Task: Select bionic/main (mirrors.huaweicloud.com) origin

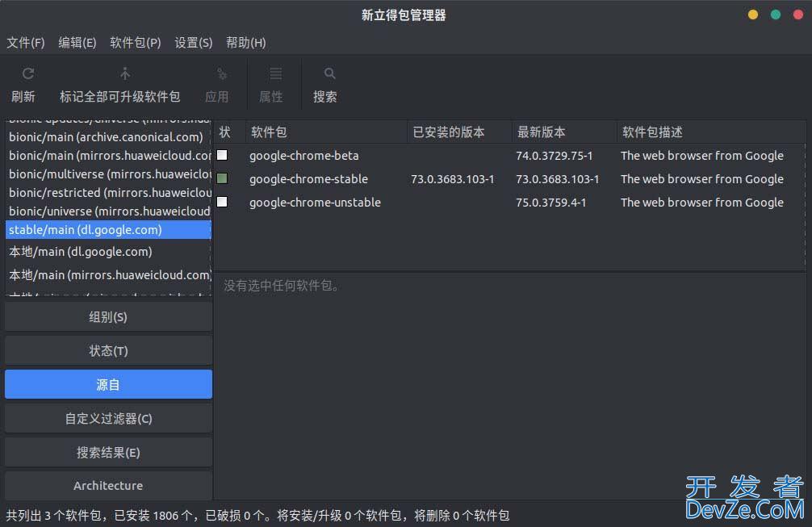Action: [x=107, y=155]
